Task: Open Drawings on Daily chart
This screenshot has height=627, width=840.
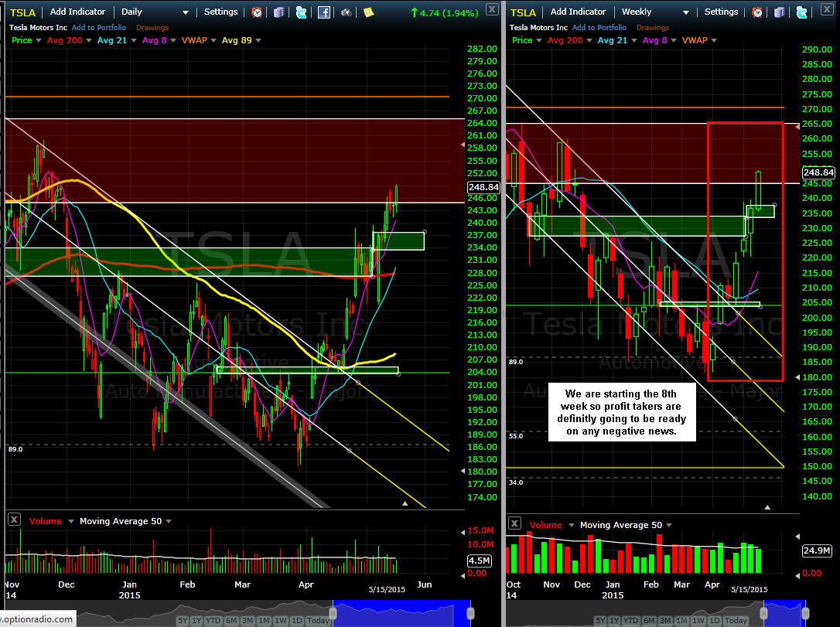Action: click(x=152, y=27)
